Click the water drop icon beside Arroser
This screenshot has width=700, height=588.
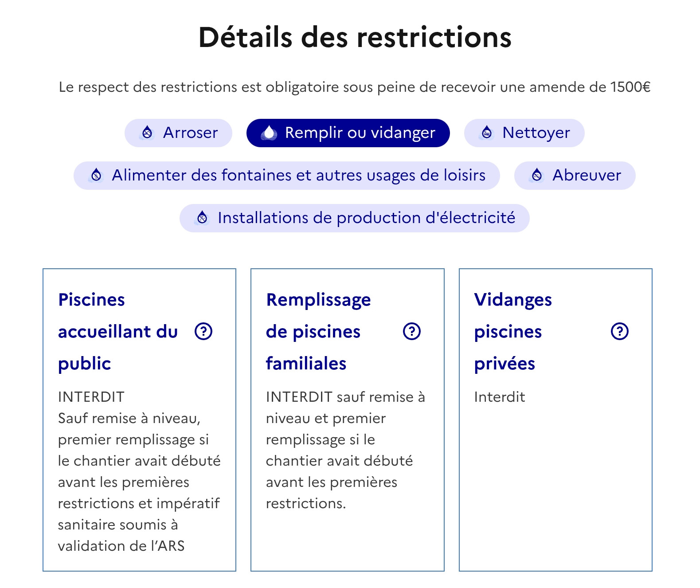tap(147, 133)
